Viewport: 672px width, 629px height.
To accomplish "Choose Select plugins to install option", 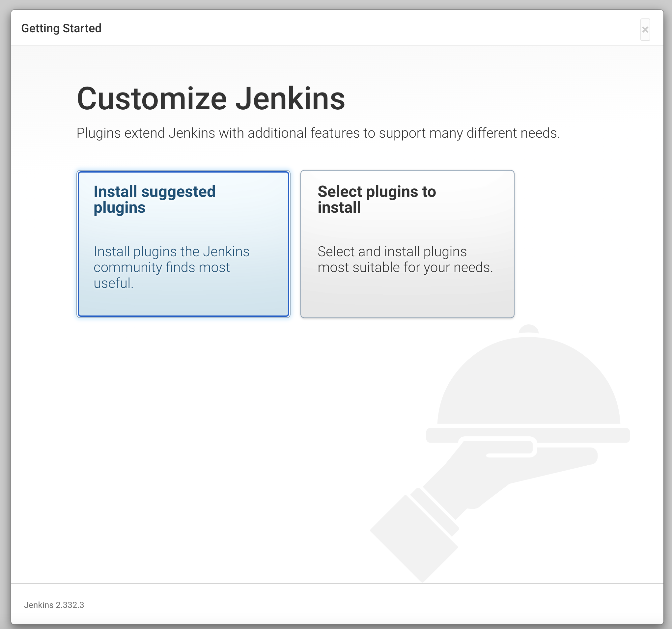I will coord(407,244).
